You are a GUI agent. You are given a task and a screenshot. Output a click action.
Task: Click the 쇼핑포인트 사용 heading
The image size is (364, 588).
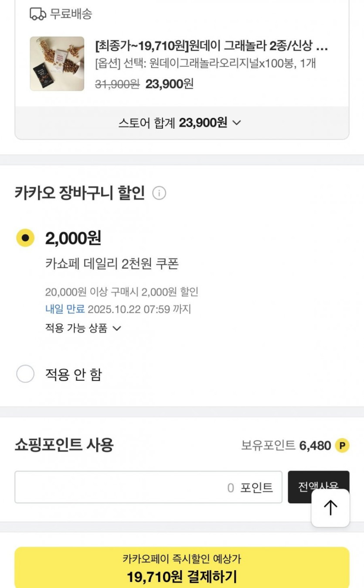pos(64,445)
